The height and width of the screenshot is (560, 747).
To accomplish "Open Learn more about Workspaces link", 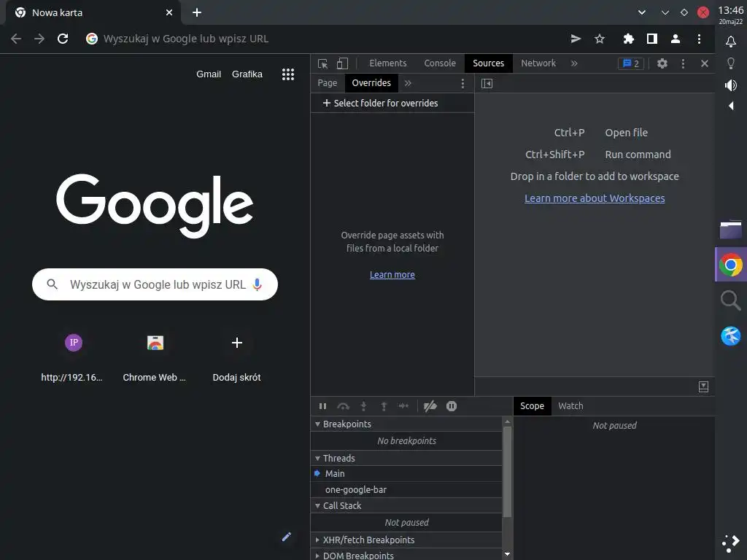I will 595,198.
